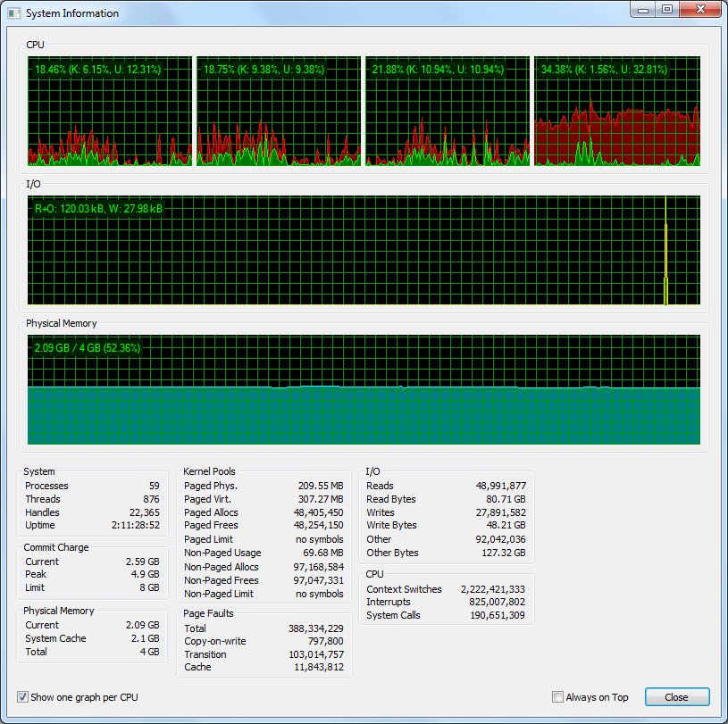
Task: Click the first CPU graph showing 18.46%
Action: coord(110,111)
